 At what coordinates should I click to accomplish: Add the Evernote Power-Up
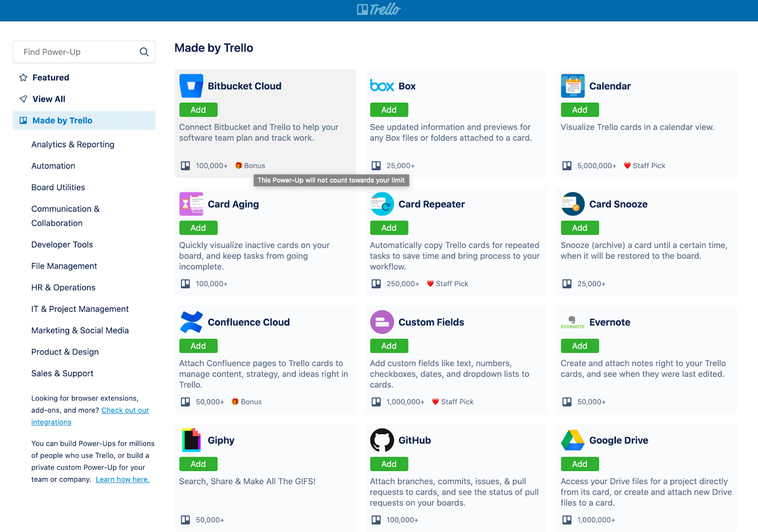tap(580, 345)
